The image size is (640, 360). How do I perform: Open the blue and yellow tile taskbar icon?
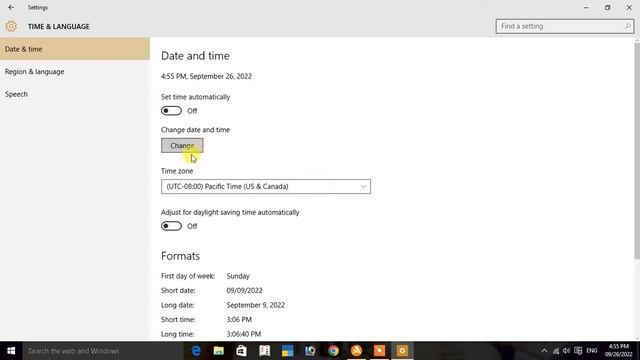287,351
